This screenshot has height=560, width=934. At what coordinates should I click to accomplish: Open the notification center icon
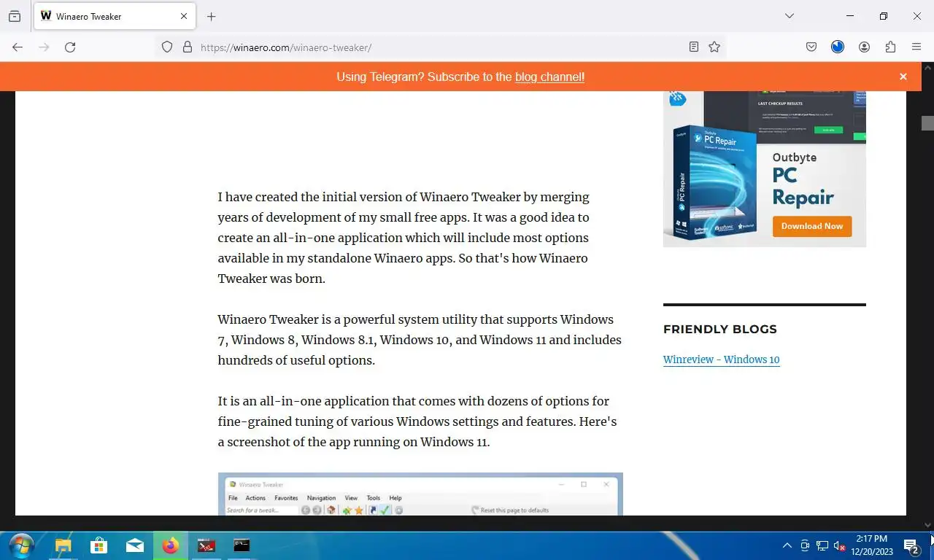click(x=912, y=545)
